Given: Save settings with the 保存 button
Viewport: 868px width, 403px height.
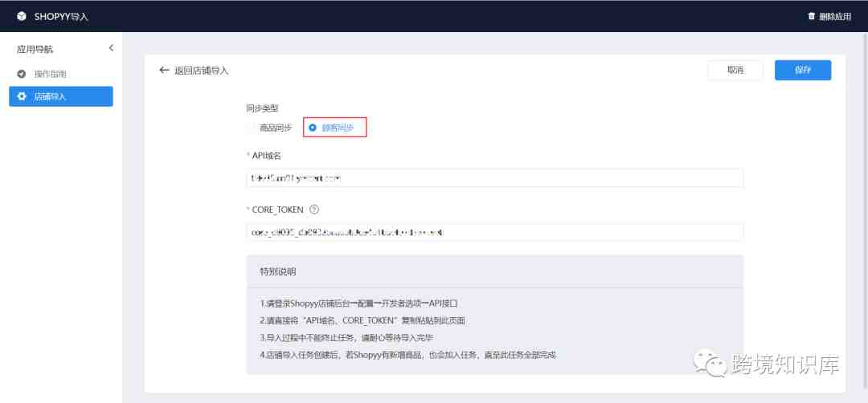Looking at the screenshot, I should tap(803, 70).
